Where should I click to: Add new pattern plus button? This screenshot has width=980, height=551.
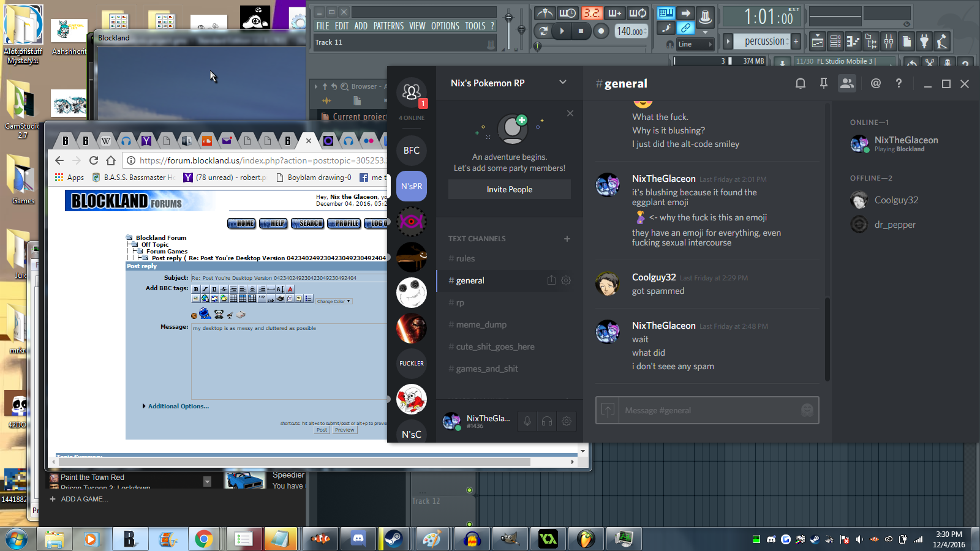point(796,42)
